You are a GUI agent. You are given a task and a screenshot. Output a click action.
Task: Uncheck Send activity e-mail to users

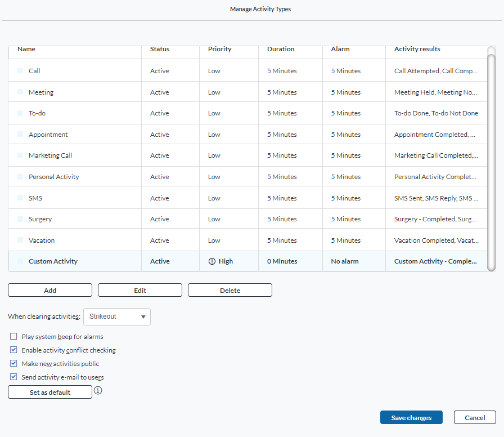point(13,377)
